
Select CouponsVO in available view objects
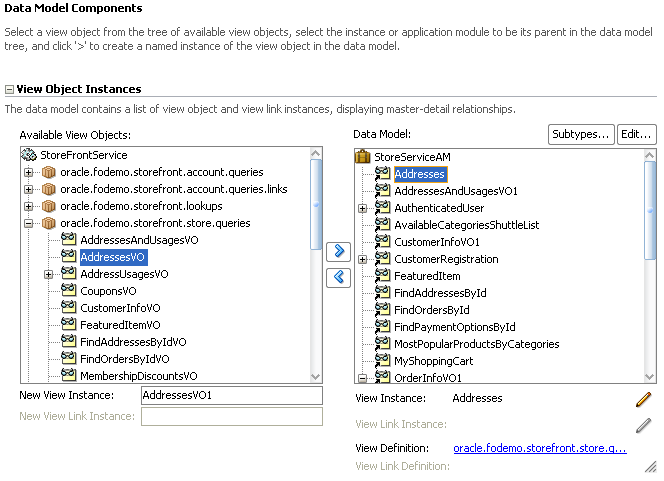coord(108,291)
